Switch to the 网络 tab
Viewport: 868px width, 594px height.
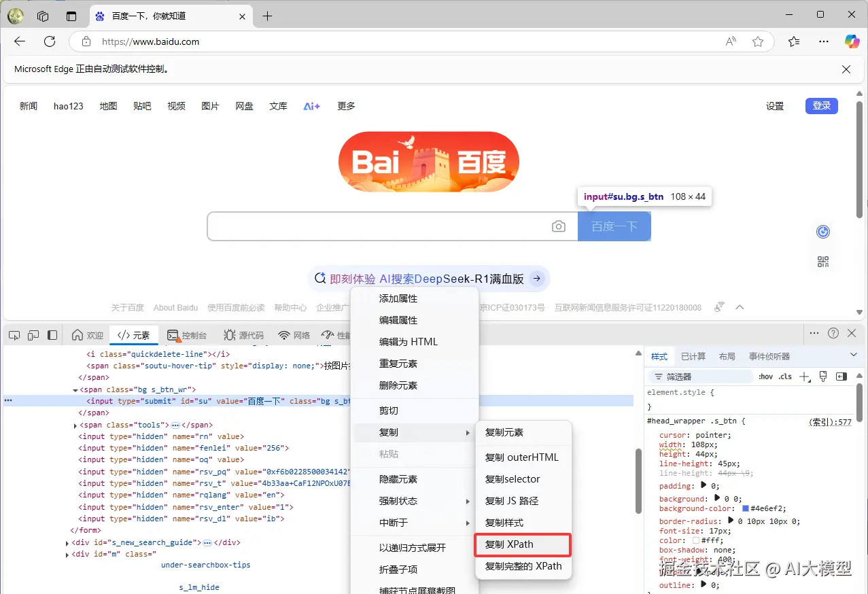(x=294, y=335)
